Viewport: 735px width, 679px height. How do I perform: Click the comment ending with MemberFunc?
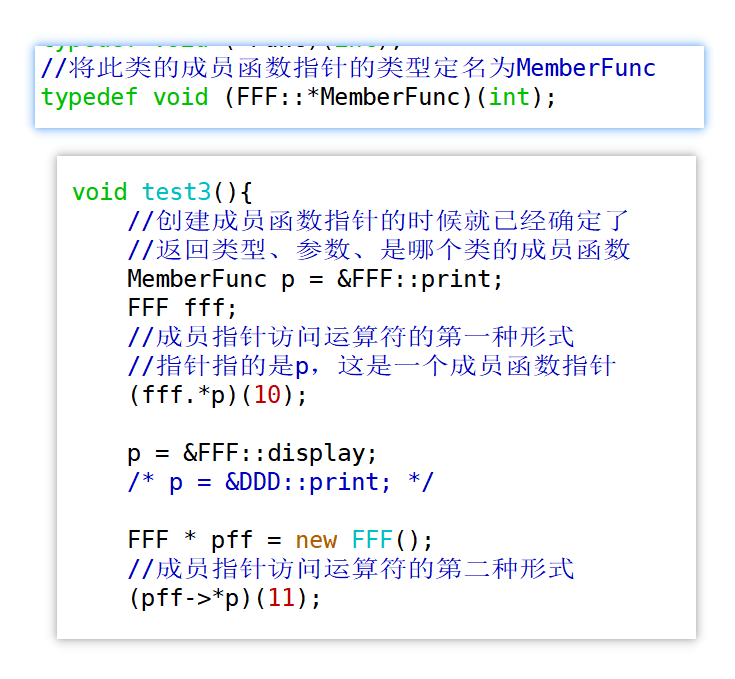point(348,68)
